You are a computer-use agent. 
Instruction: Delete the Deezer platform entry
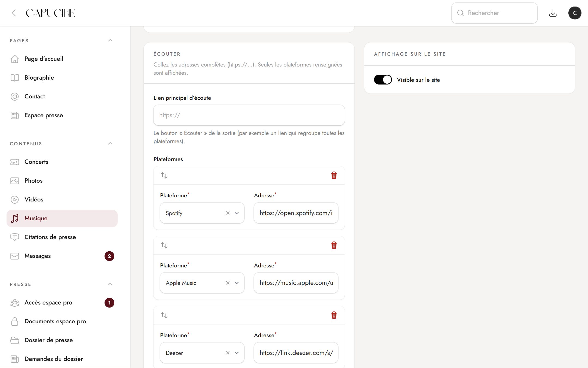(334, 315)
